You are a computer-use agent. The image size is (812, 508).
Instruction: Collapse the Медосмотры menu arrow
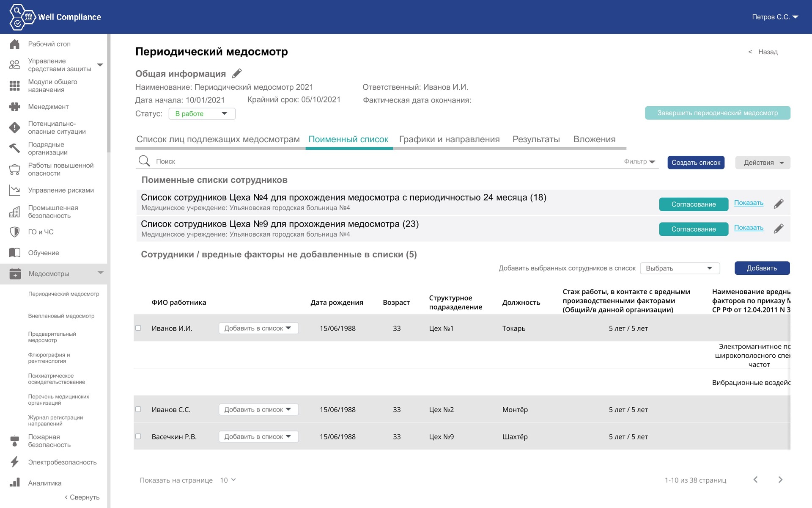(101, 273)
